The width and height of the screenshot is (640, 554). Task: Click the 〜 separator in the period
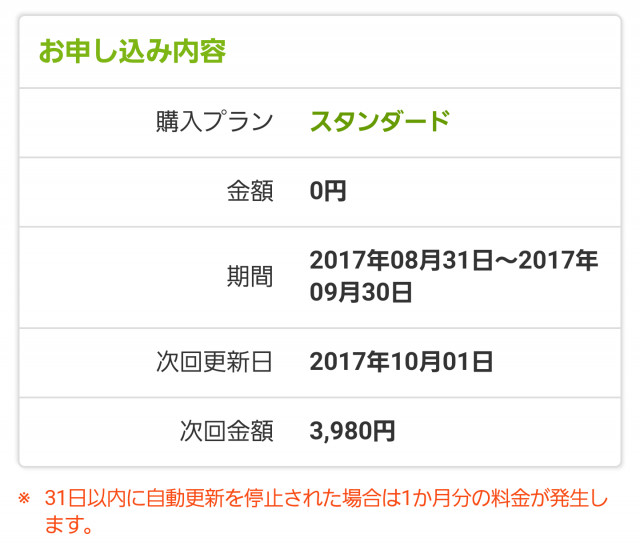(506, 260)
